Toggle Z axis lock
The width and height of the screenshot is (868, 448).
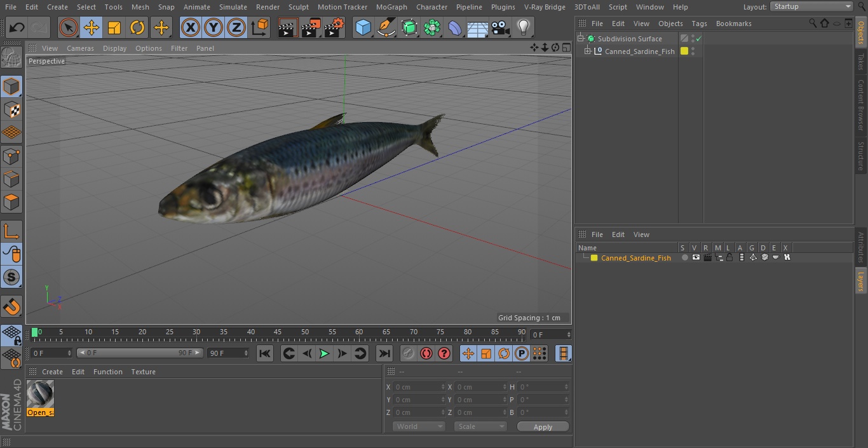[236, 27]
